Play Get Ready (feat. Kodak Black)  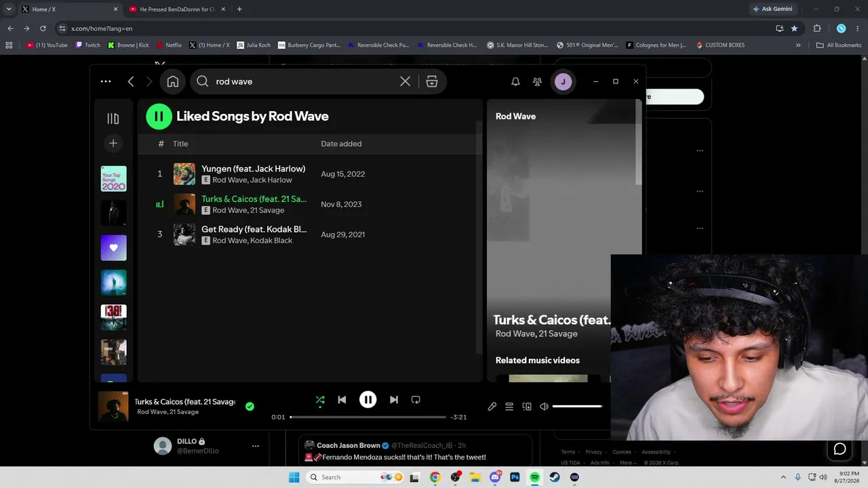coord(254,229)
